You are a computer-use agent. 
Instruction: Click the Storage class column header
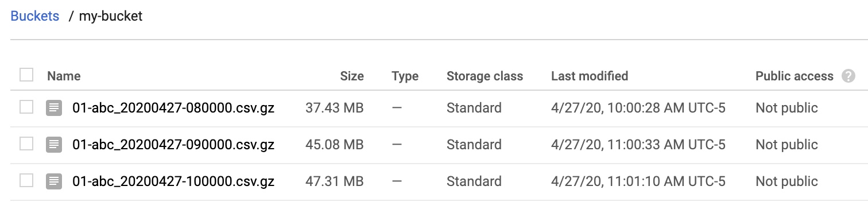(485, 76)
